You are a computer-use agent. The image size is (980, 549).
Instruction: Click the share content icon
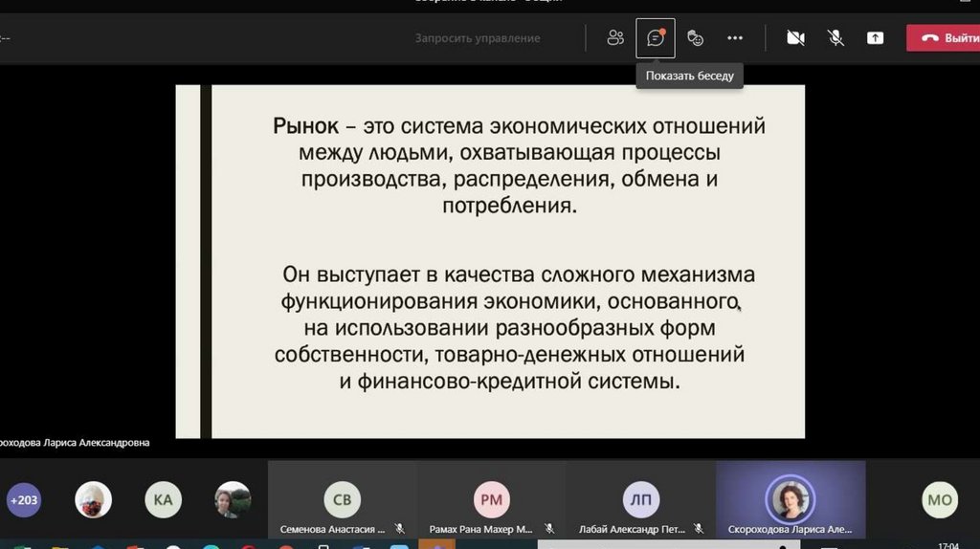pos(875,38)
